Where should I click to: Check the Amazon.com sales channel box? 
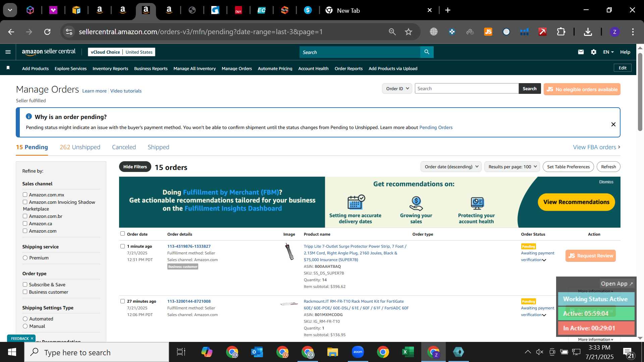point(25,231)
